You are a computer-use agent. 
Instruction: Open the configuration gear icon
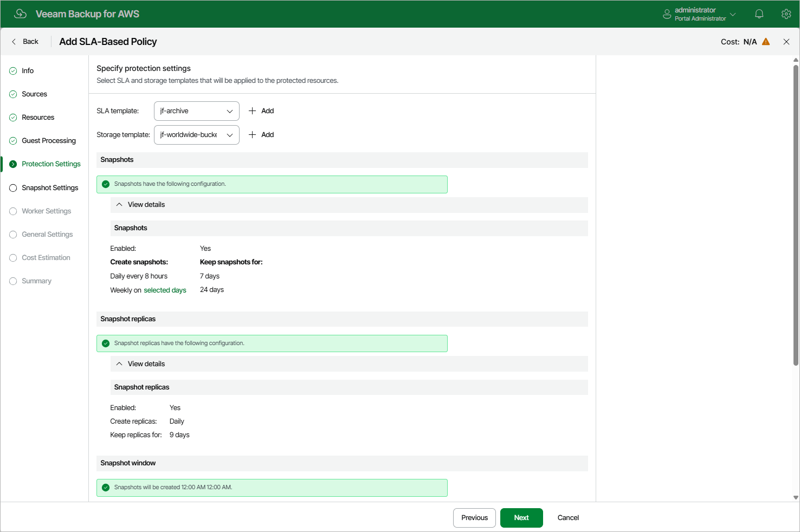(786, 14)
